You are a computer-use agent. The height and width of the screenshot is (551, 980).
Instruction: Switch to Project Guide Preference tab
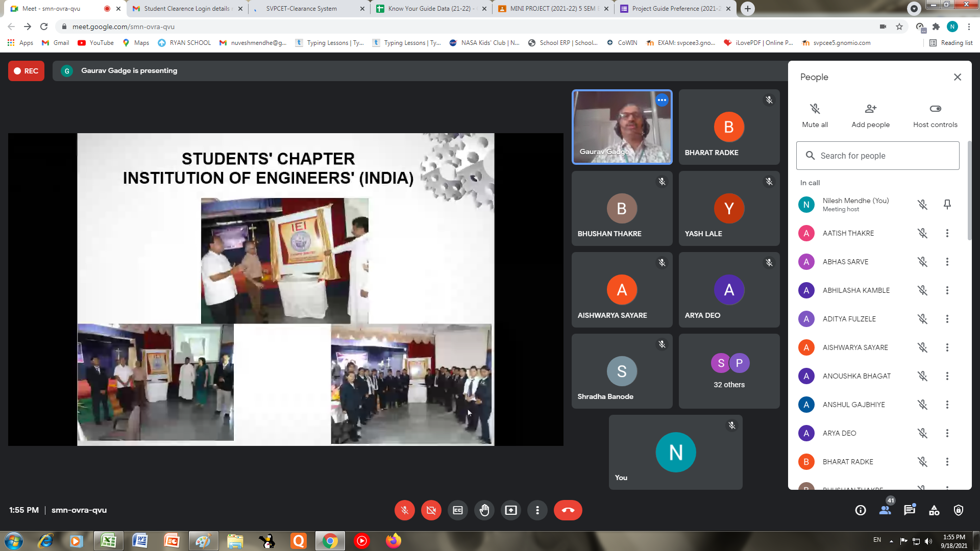coord(675,9)
